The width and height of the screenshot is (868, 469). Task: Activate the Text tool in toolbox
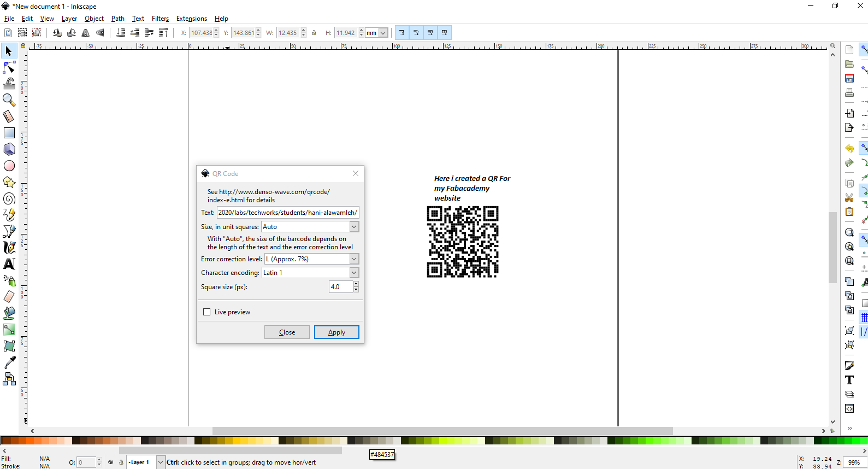point(9,264)
